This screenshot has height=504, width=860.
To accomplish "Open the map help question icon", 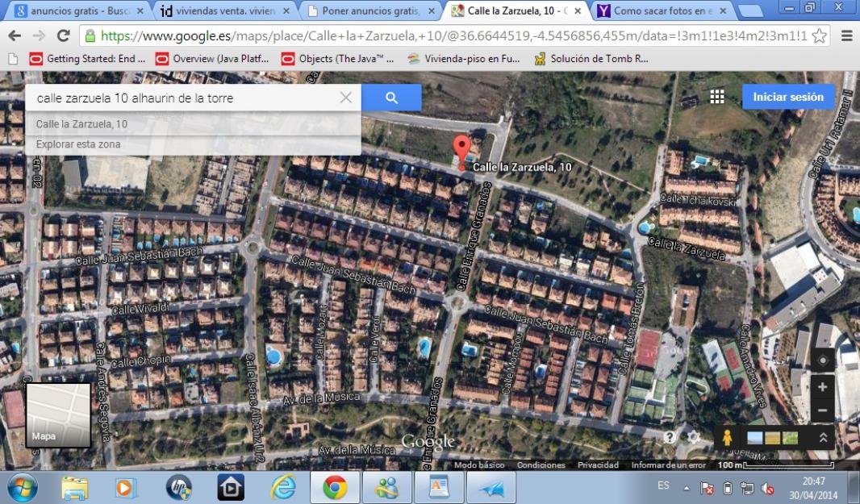I will pyautogui.click(x=669, y=437).
